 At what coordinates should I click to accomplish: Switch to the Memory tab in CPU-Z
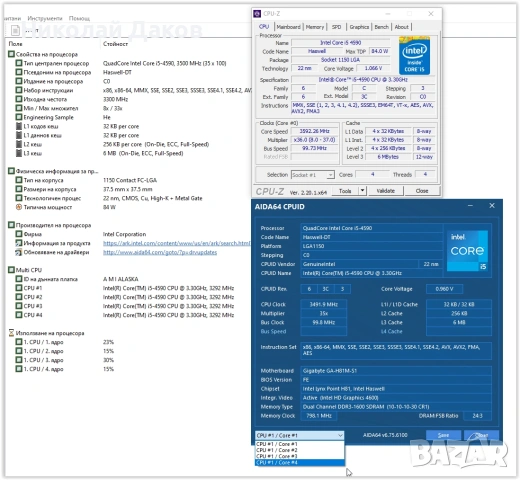[x=315, y=27]
